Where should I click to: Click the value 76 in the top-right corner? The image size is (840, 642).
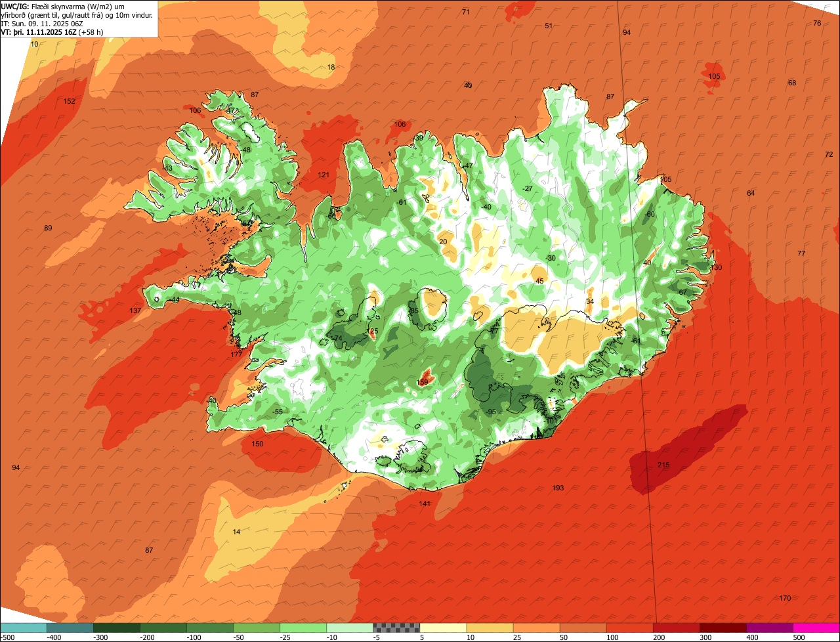click(x=817, y=23)
